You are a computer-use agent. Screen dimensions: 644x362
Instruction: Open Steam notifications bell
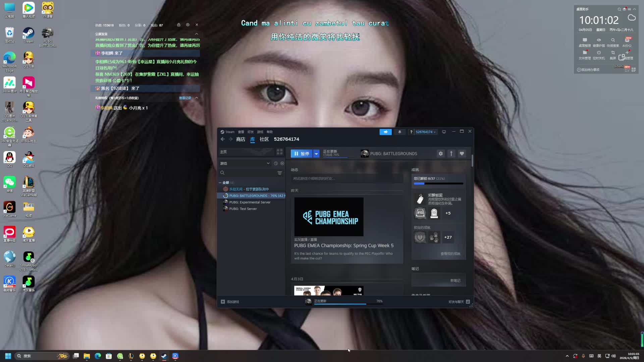pos(399,132)
